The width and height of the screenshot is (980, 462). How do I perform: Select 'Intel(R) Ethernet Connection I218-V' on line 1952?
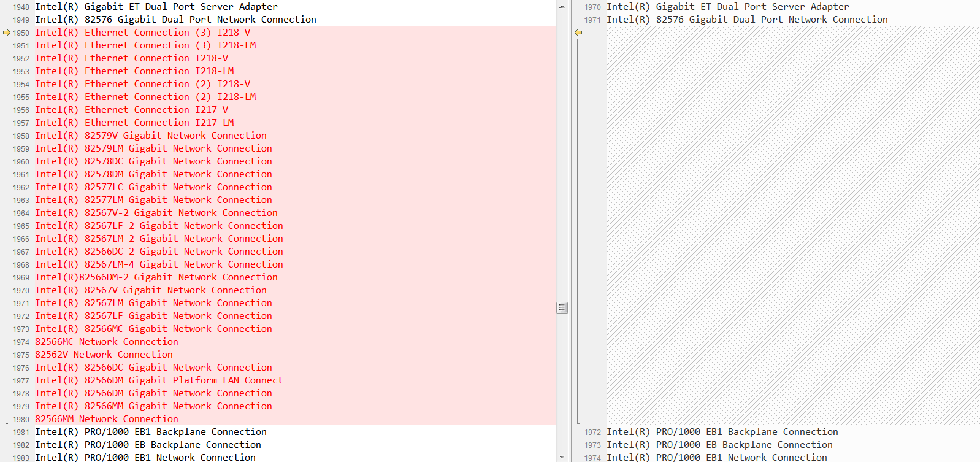point(131,58)
